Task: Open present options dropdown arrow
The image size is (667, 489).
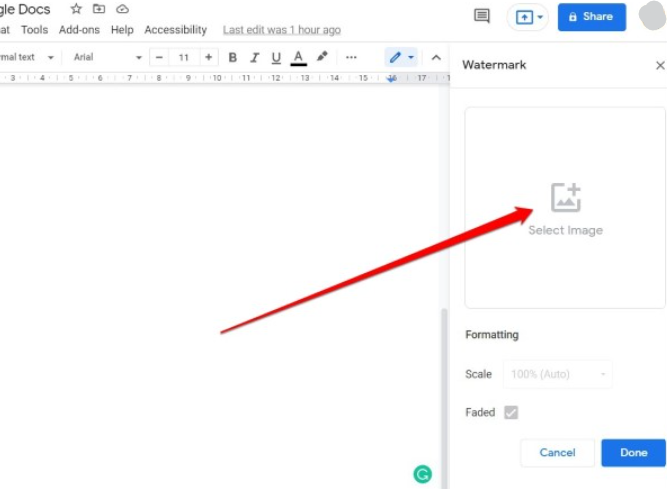Action: [540, 17]
